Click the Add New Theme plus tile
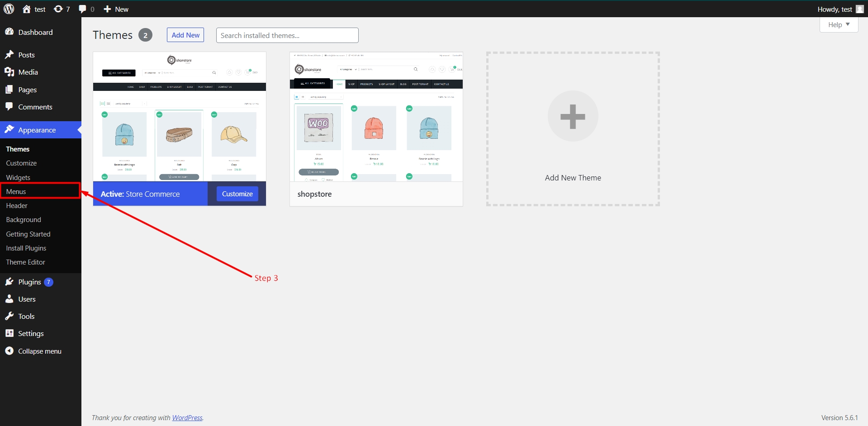 pyautogui.click(x=573, y=129)
